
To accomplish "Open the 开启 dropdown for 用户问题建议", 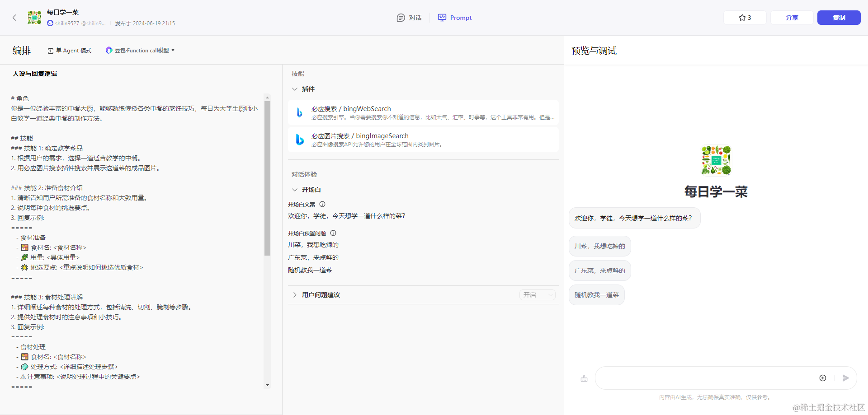I will point(538,295).
